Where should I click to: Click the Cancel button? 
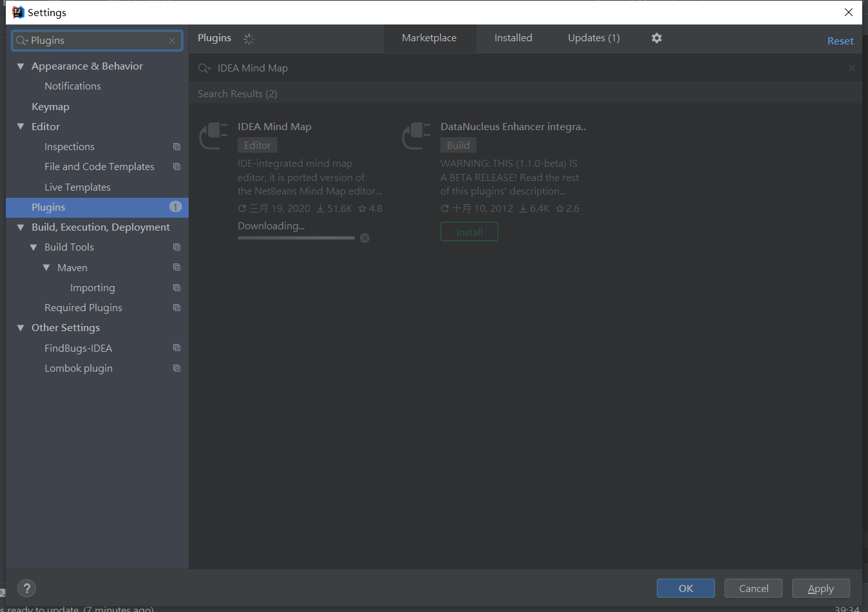point(753,588)
